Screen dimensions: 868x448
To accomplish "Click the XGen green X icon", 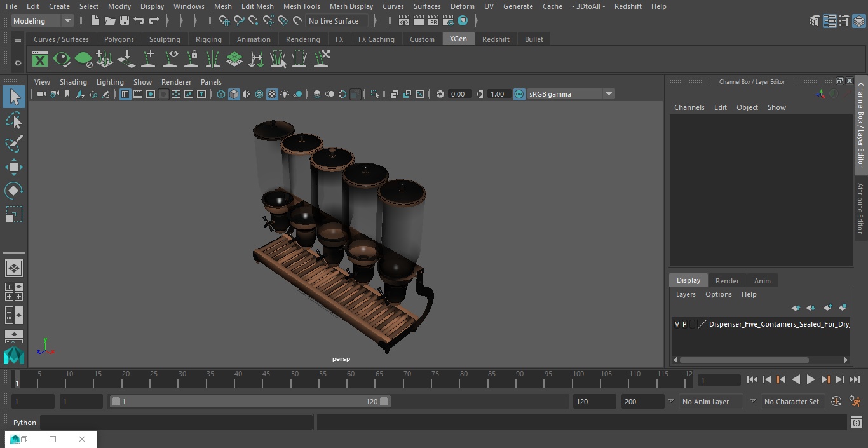I will point(40,60).
